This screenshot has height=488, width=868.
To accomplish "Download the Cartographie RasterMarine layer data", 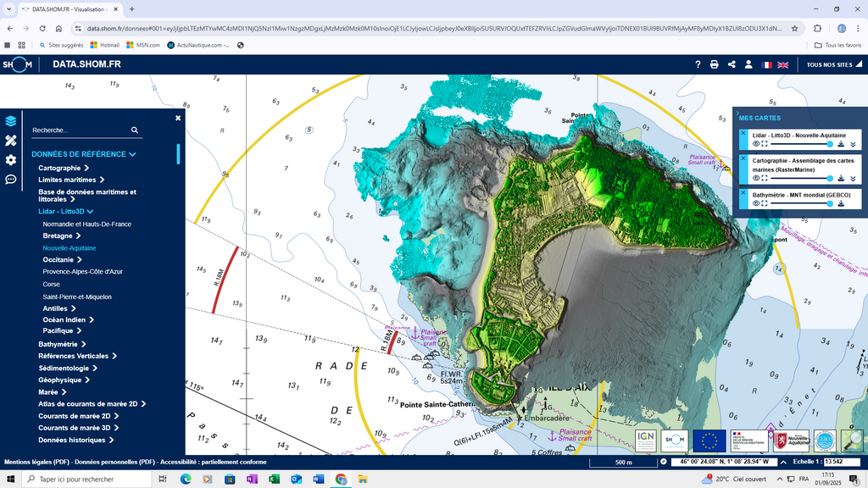I will (841, 178).
